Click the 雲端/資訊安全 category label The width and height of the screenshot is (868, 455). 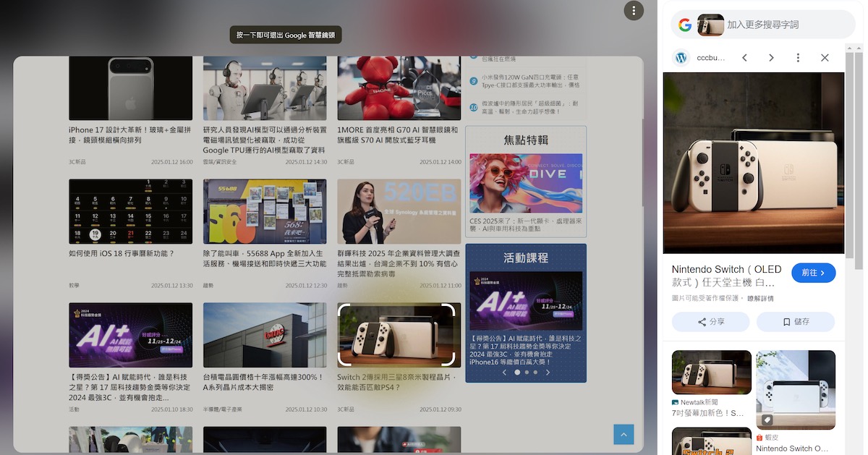220,162
